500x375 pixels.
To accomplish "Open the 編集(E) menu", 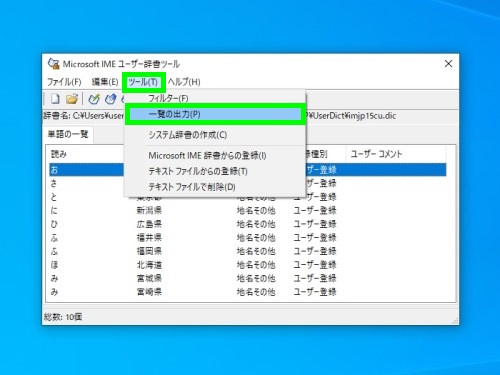I will click(105, 82).
